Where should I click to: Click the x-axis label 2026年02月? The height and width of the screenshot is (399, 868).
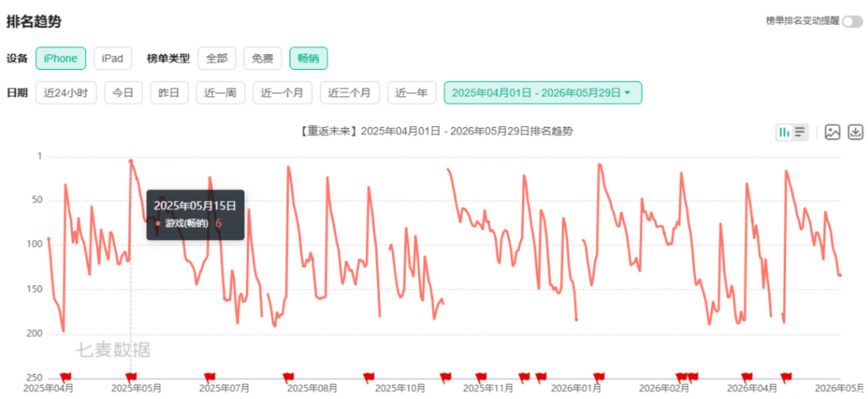coord(664,389)
